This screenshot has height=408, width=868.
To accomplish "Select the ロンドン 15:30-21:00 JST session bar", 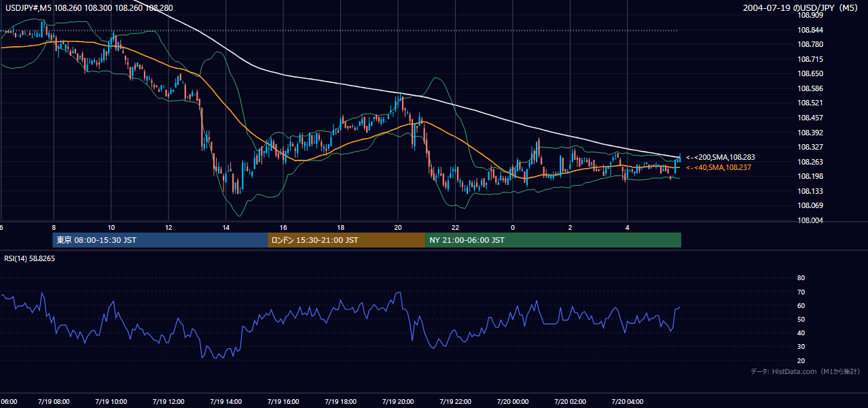I will [x=346, y=240].
